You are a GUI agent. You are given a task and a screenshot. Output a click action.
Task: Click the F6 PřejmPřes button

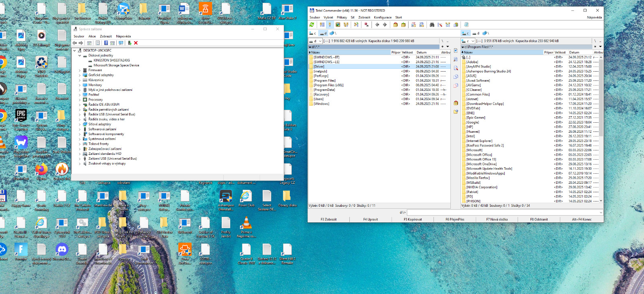coord(455,219)
